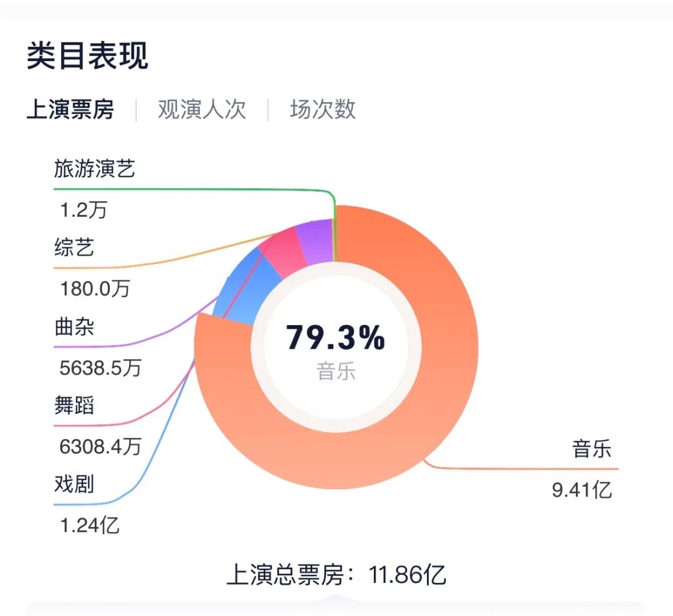This screenshot has width=673, height=616.
Task: Switch to the 上演票房 tab
Action: click(70, 110)
